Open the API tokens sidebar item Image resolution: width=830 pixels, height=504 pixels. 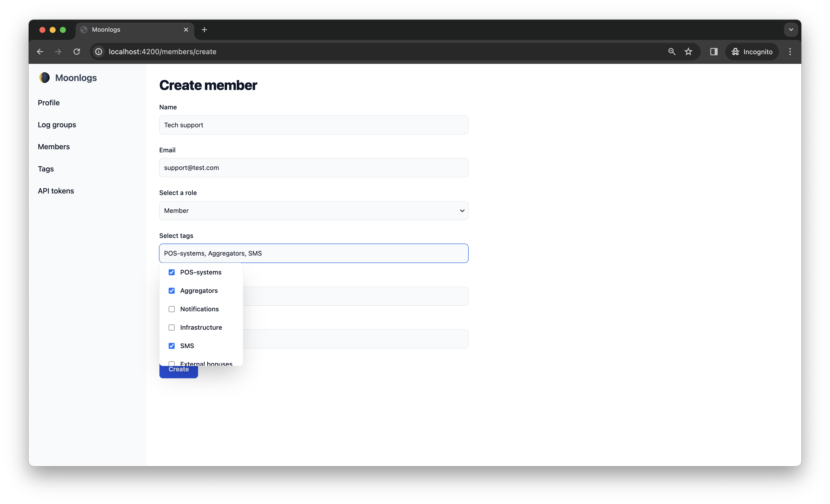point(56,191)
